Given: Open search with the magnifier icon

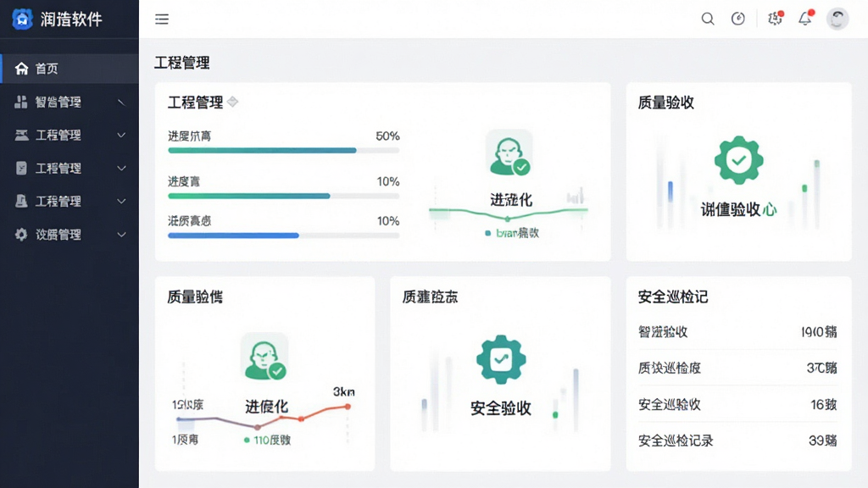Looking at the screenshot, I should pos(708,19).
